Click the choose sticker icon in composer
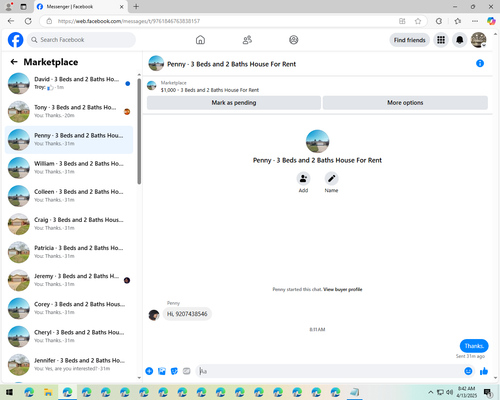This screenshot has width=500, height=400. (174, 371)
